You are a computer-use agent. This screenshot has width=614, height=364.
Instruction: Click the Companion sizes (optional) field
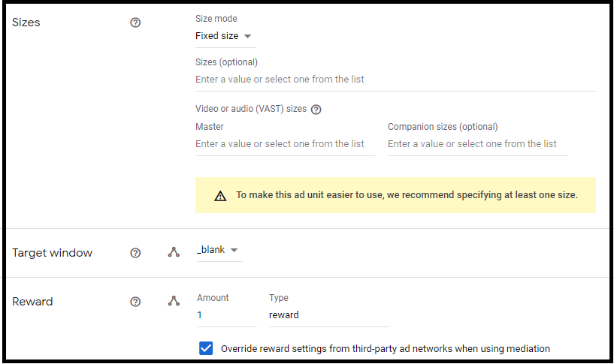(x=478, y=144)
